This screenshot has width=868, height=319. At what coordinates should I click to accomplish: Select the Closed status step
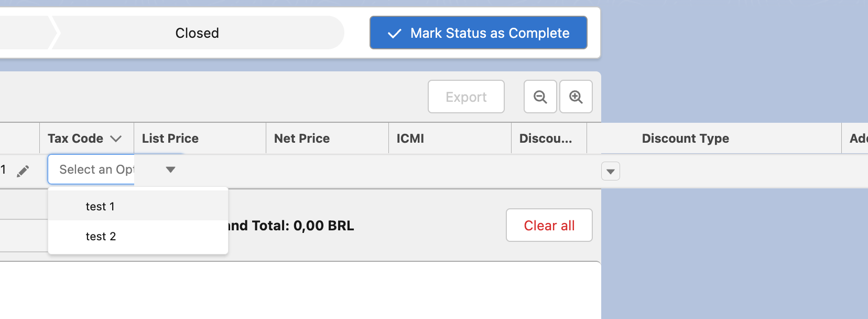click(x=197, y=33)
